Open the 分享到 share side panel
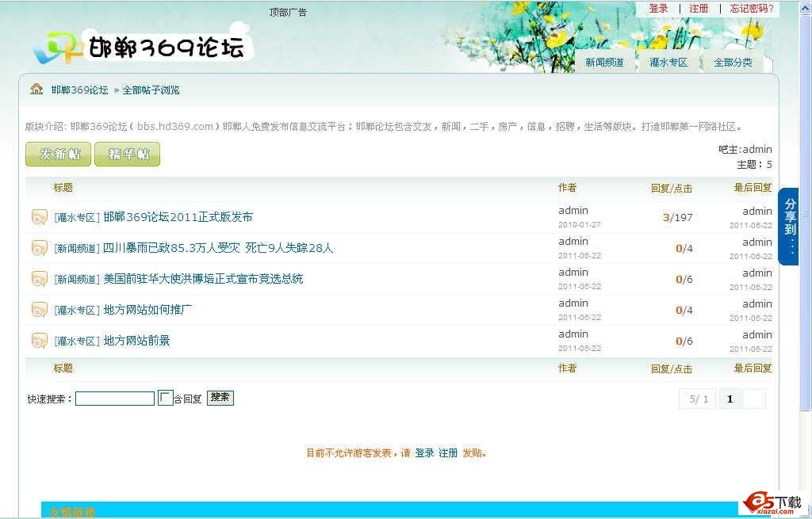 coord(789,226)
